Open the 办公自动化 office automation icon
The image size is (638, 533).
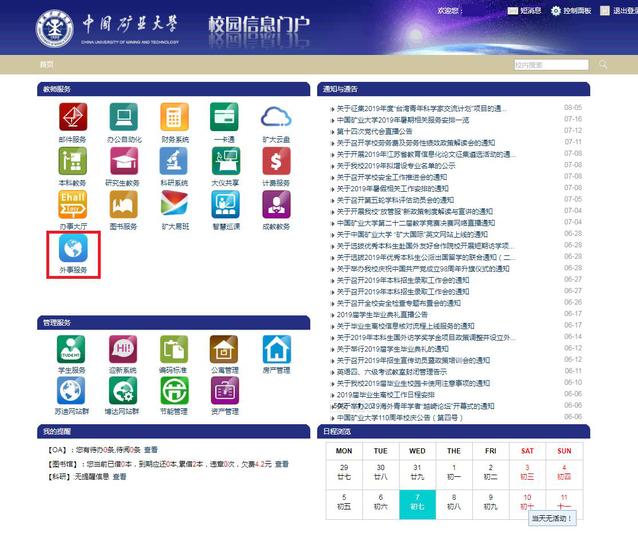(123, 118)
